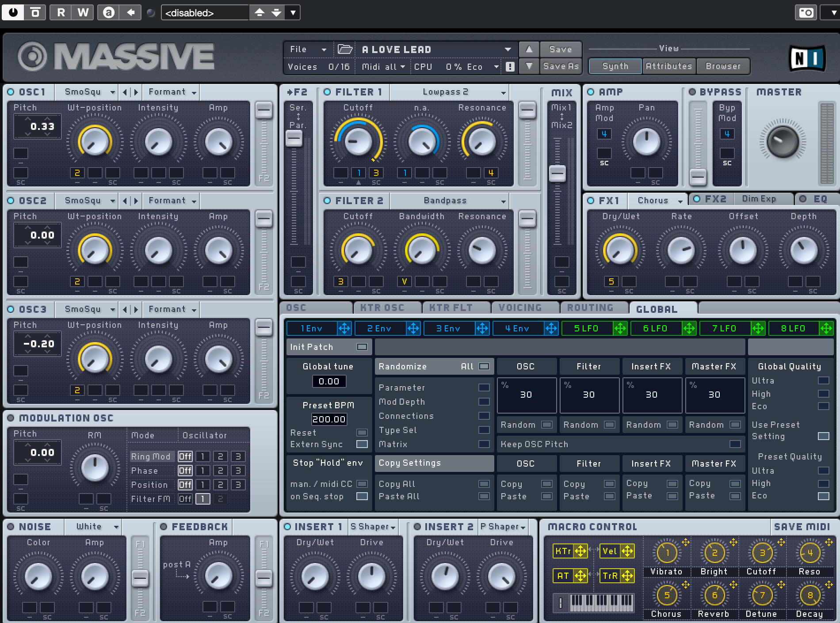Enable the Noise section power button
The height and width of the screenshot is (623, 840).
point(11,527)
